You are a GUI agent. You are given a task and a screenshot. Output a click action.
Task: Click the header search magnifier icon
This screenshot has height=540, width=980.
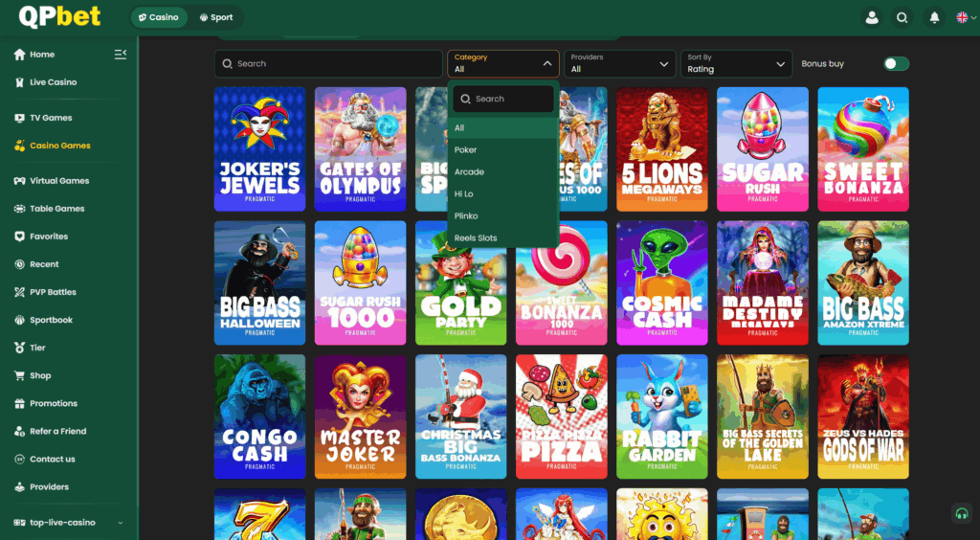pyautogui.click(x=902, y=17)
